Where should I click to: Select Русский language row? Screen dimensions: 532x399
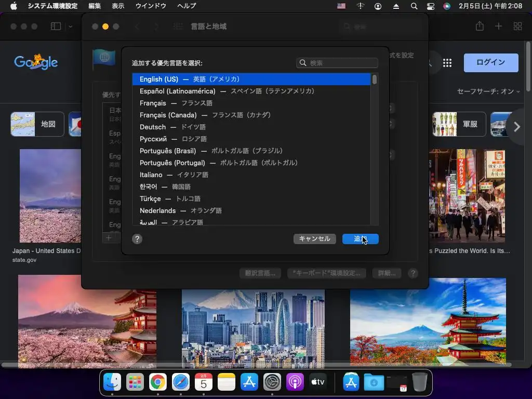coord(251,139)
